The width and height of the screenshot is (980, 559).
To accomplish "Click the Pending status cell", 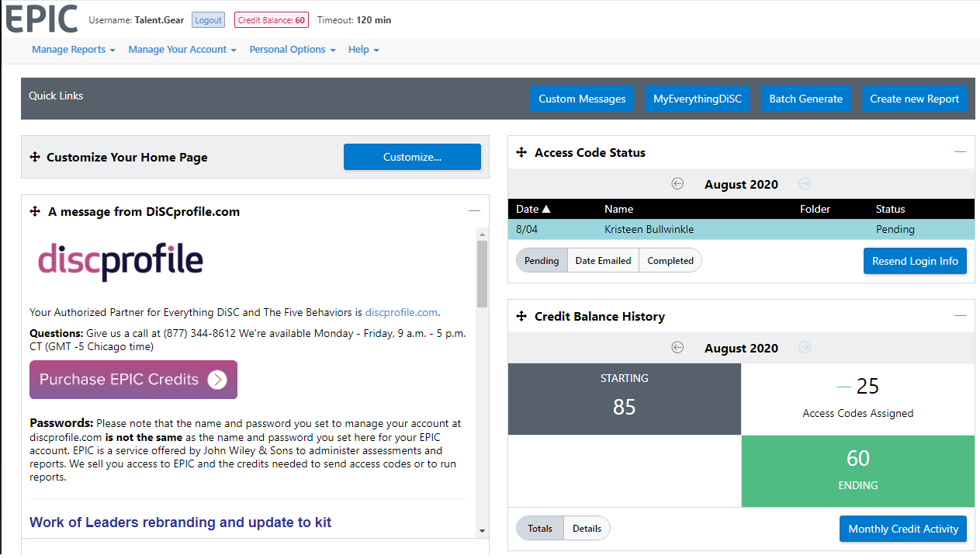I will pyautogui.click(x=895, y=229).
